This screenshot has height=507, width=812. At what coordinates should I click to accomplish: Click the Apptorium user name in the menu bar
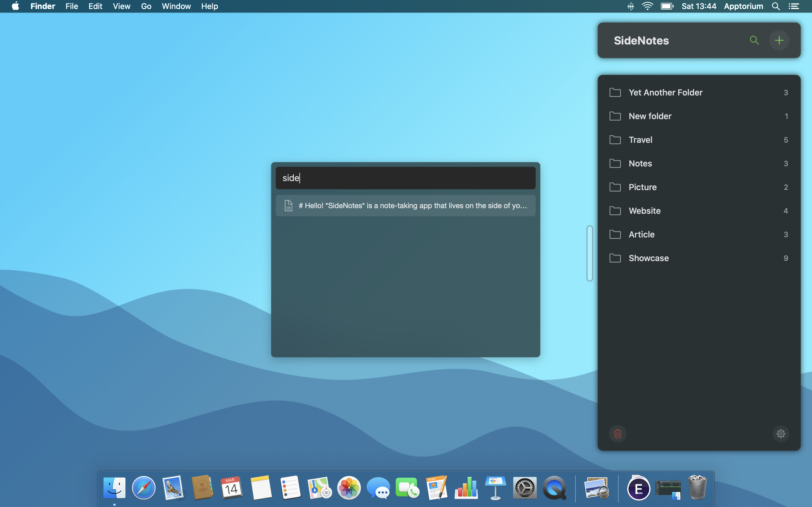click(x=743, y=6)
